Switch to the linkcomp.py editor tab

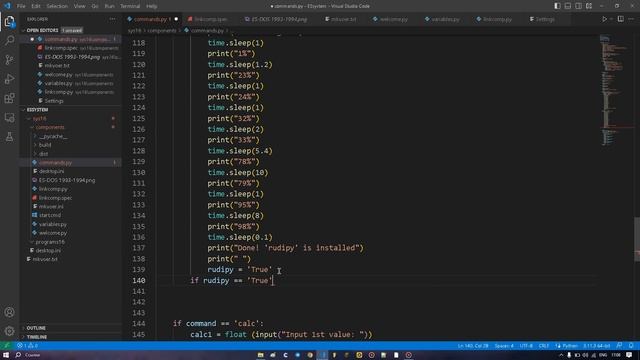tap(496, 19)
